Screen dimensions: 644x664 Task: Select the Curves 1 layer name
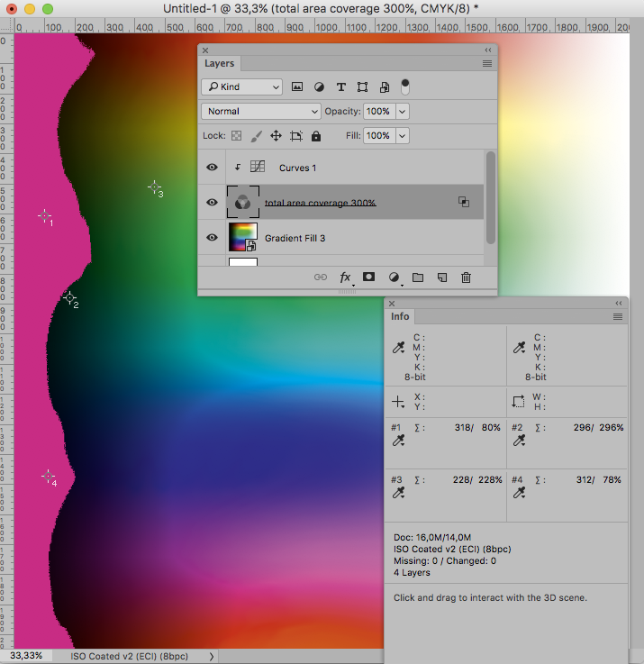pos(297,168)
